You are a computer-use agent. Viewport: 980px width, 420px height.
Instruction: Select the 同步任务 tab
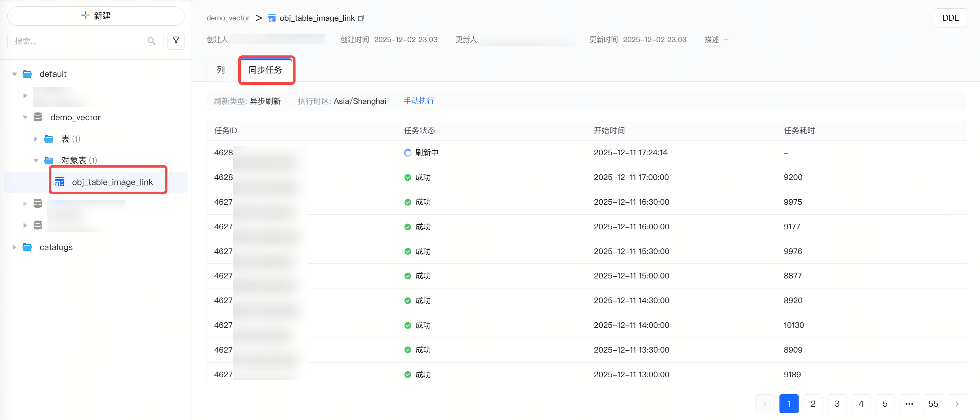pos(265,70)
